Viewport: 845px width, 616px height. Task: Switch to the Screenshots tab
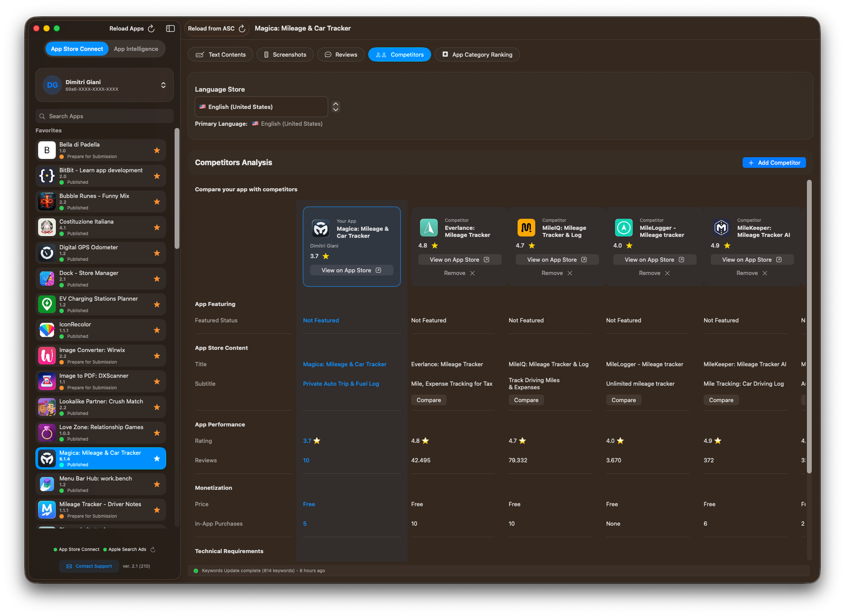pos(285,55)
